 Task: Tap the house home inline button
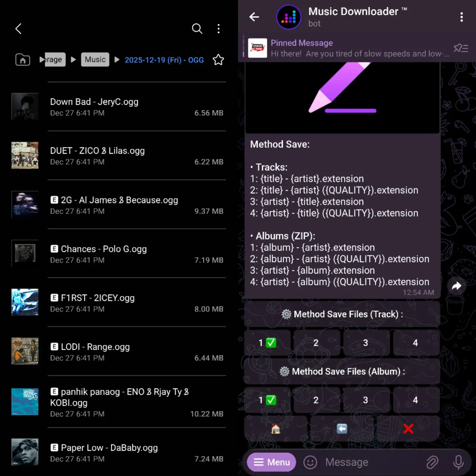tap(276, 429)
